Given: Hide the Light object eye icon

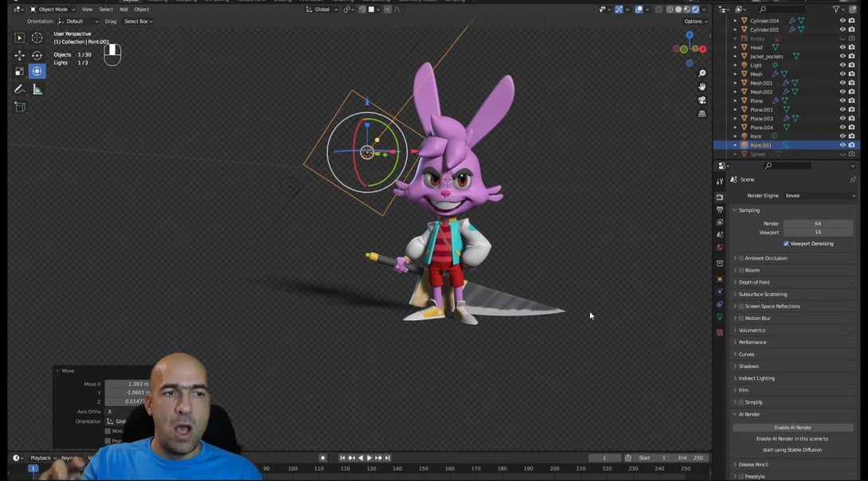Looking at the screenshot, I should click(843, 65).
